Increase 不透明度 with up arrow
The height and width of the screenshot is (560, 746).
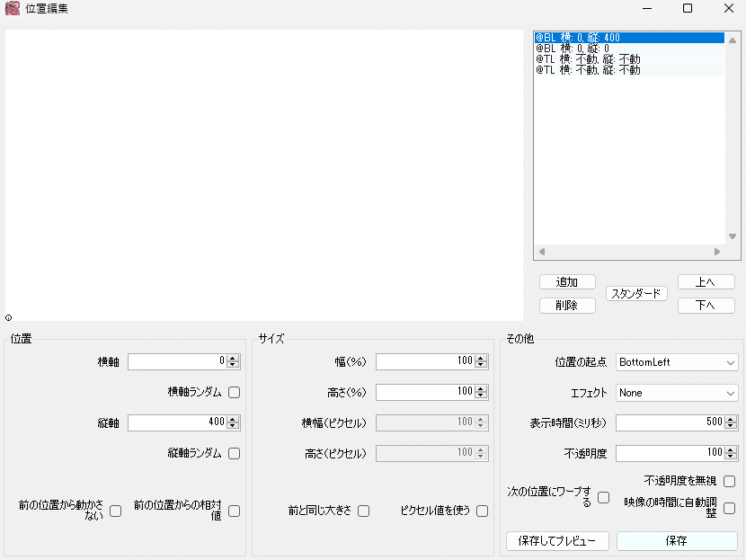click(x=731, y=449)
